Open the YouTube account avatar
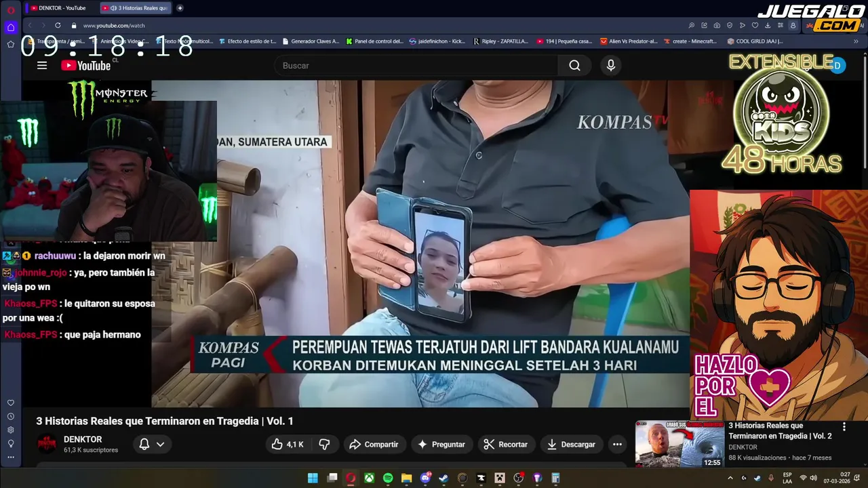 [x=837, y=66]
